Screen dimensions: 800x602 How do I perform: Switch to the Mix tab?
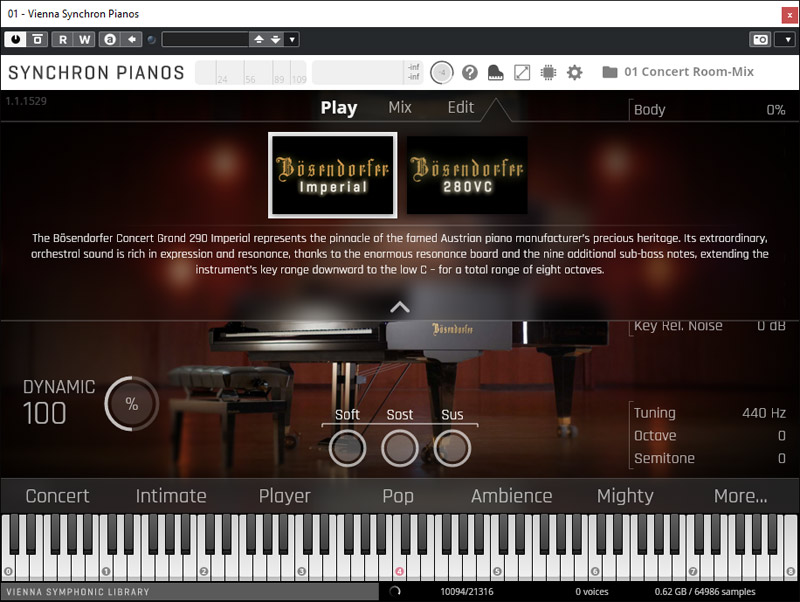click(x=399, y=108)
